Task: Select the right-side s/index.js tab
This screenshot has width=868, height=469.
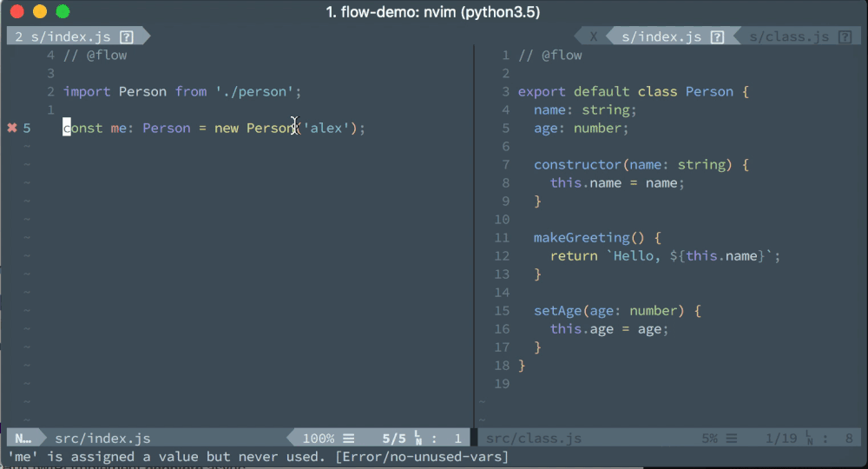Action: tap(661, 37)
